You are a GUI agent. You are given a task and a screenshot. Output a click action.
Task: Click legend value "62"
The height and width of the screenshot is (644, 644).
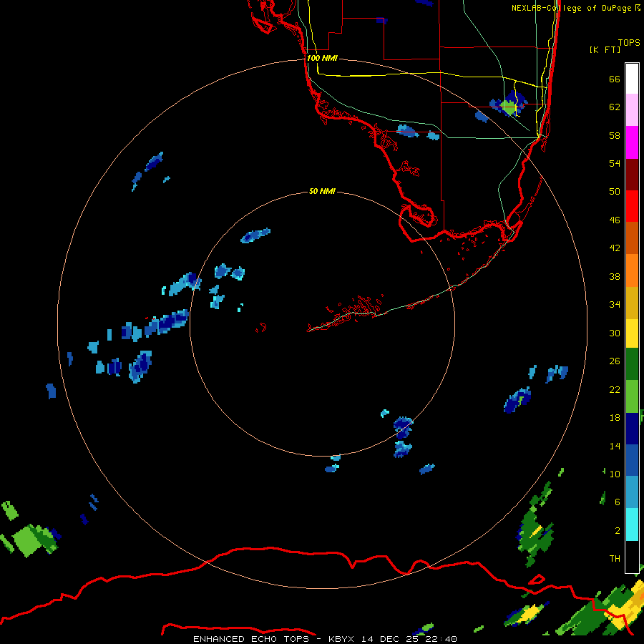pos(615,107)
